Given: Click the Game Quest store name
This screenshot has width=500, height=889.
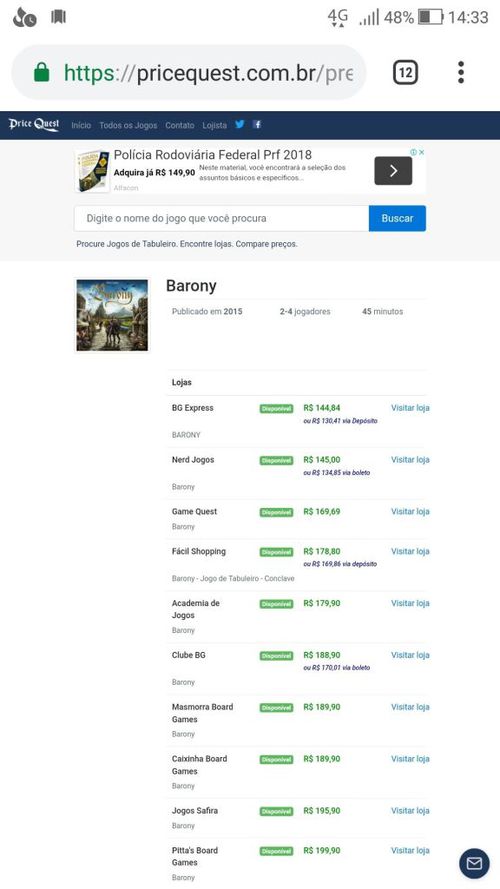Looking at the screenshot, I should pos(194,511).
